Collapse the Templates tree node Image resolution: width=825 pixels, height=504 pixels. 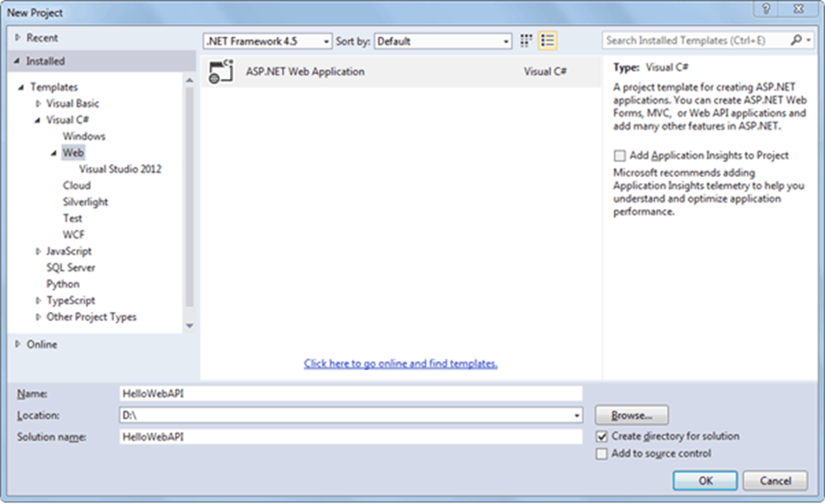(21, 88)
